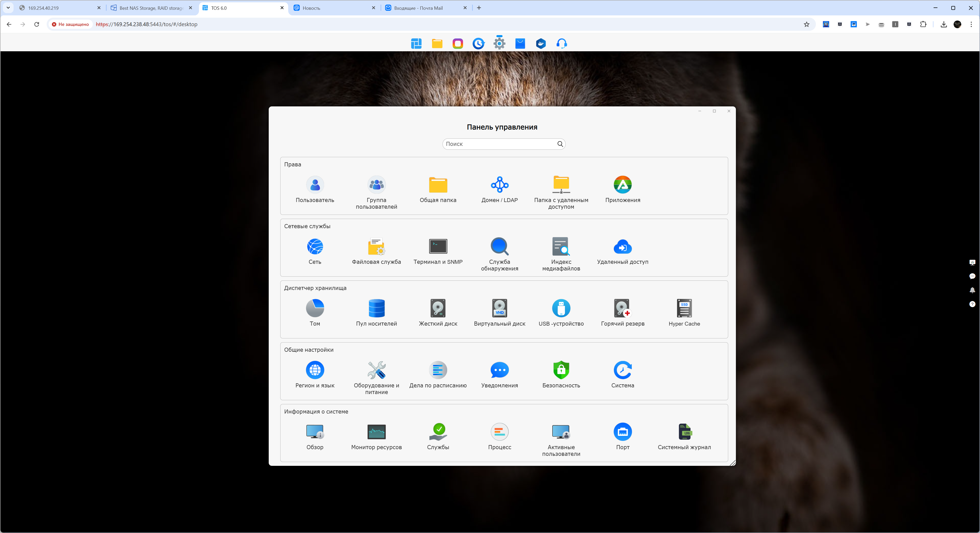Screen dimensions: 980x533
Task: Open the Домен / LDAP icon
Action: (x=499, y=185)
